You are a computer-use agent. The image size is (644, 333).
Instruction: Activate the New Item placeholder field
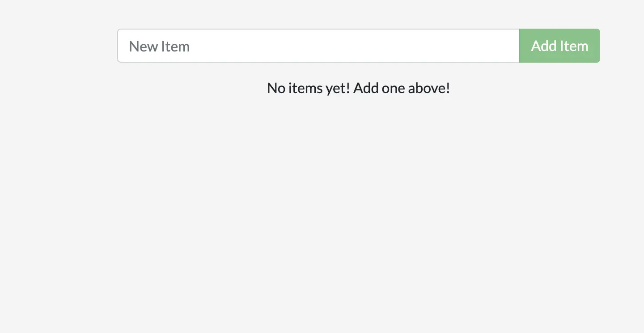318,45
